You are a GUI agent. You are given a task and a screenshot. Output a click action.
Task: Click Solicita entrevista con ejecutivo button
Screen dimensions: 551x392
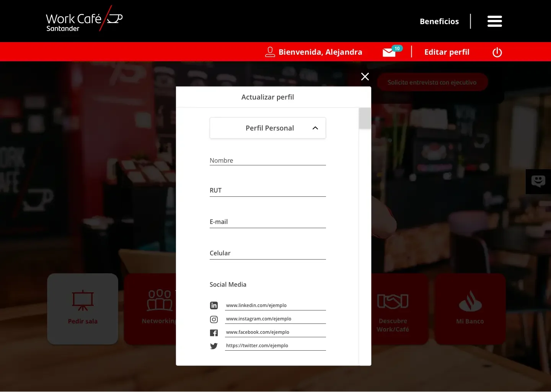pos(432,82)
